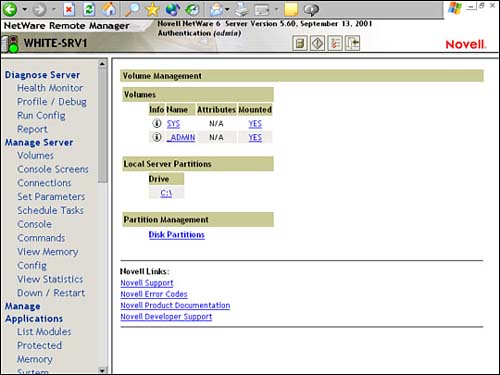Screen dimensions: 500x375
Task: Open Volumes in the sidebar
Action: coord(36,155)
